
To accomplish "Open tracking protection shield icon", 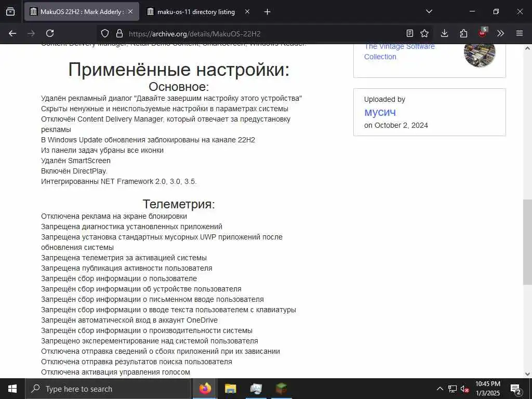I will (x=105, y=33).
